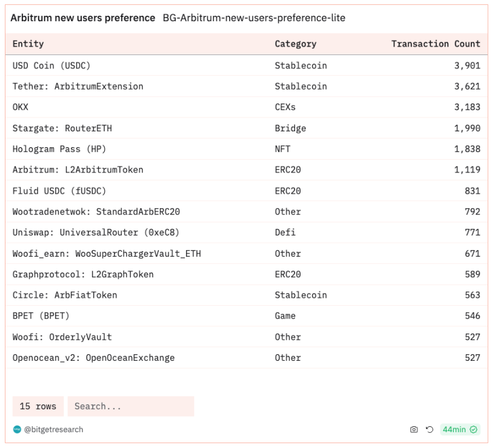The width and height of the screenshot is (492, 448).
Task: Click the green checkmark status icon
Action: (x=474, y=430)
